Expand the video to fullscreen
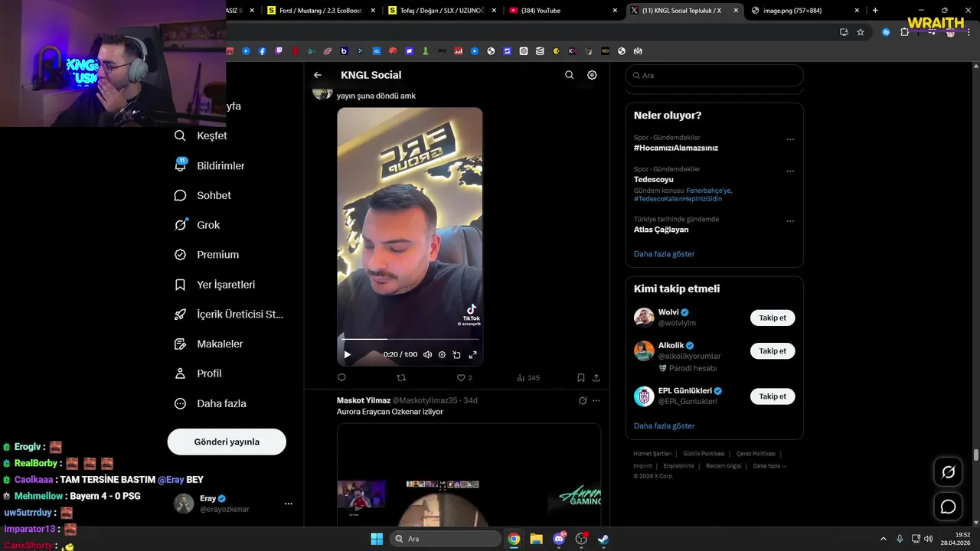Image resolution: width=980 pixels, height=551 pixels. (x=472, y=354)
